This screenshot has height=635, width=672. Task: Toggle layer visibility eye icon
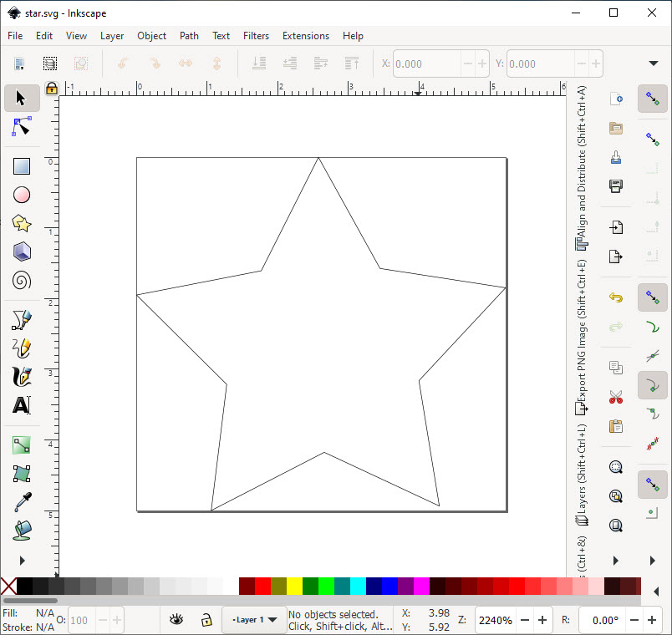(176, 620)
